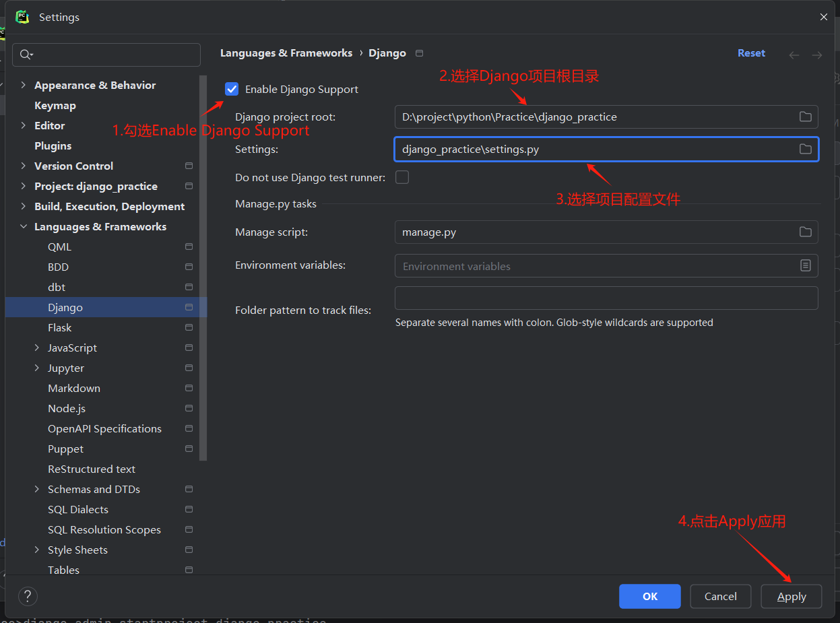Click Languages & Frameworks breadcrumb
Screen dimensions: 840x623
286,53
